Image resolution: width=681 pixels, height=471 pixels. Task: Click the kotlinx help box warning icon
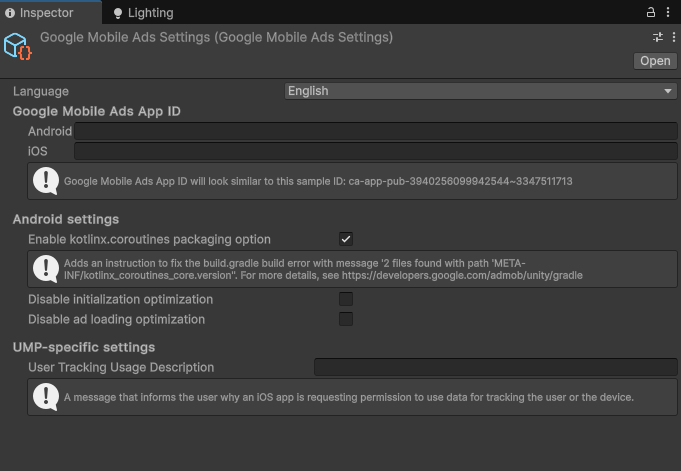pos(46,269)
